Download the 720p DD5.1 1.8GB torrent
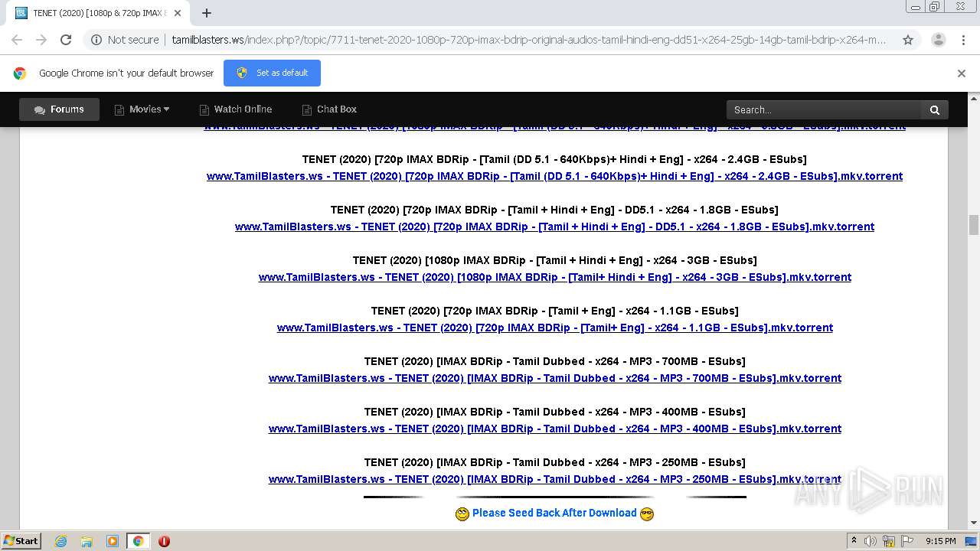The height and width of the screenshot is (551, 980). [x=554, y=227]
